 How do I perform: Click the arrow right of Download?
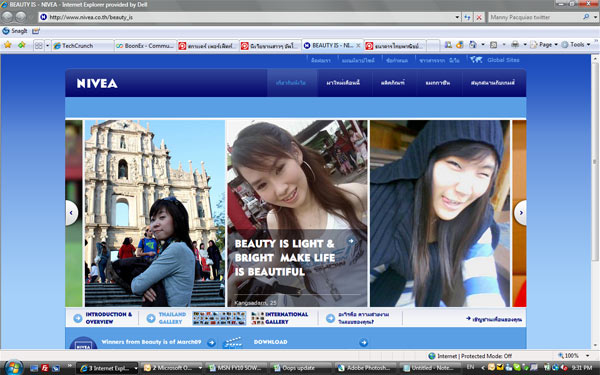click(x=364, y=343)
